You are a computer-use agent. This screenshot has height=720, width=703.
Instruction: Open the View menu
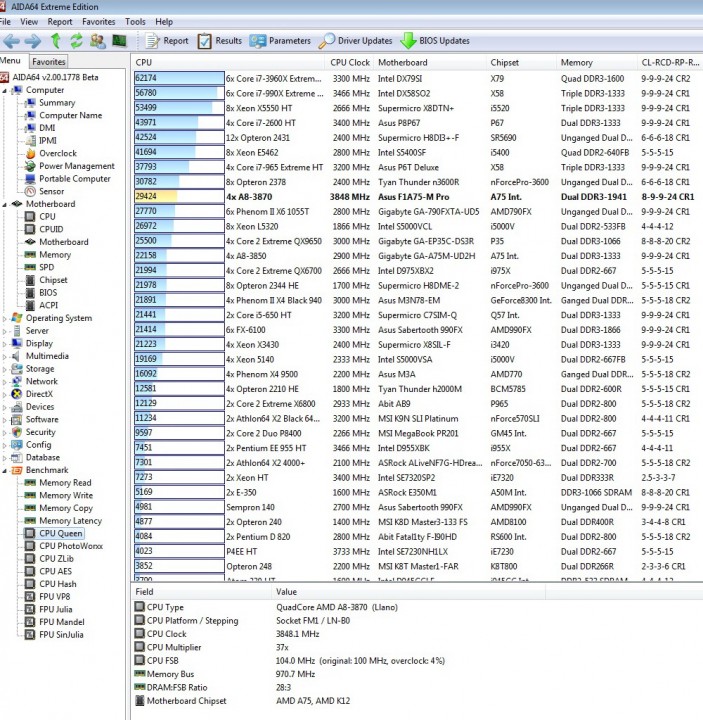pos(29,22)
